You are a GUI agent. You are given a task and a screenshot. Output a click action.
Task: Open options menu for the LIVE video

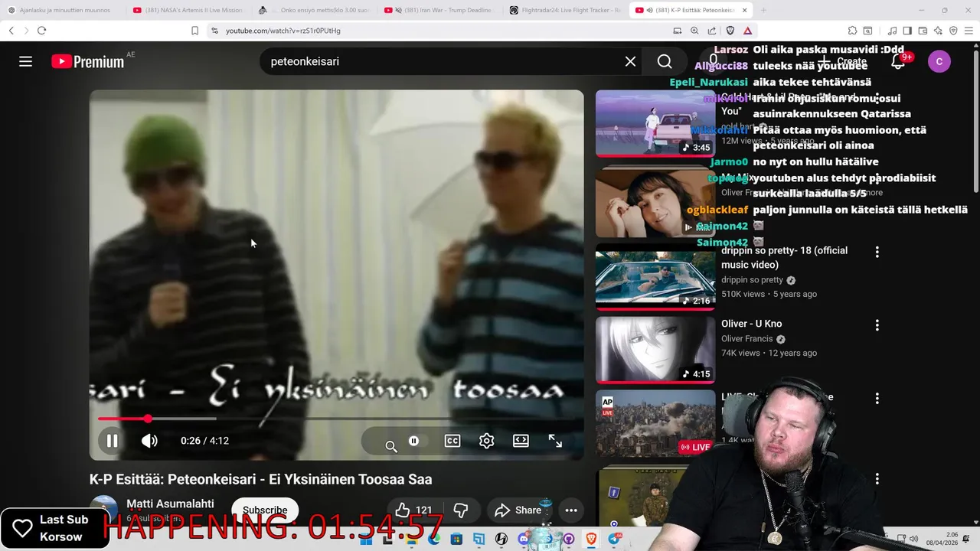pyautogui.click(x=877, y=399)
